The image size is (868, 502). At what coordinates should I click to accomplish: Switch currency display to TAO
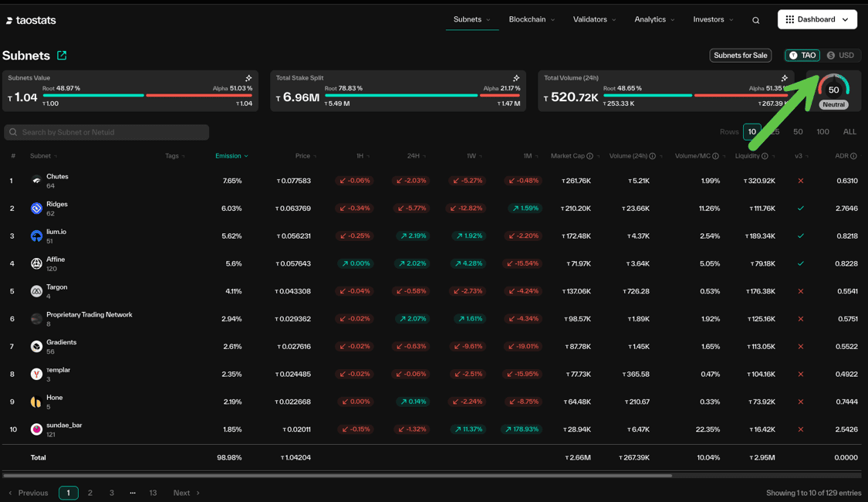coord(802,56)
